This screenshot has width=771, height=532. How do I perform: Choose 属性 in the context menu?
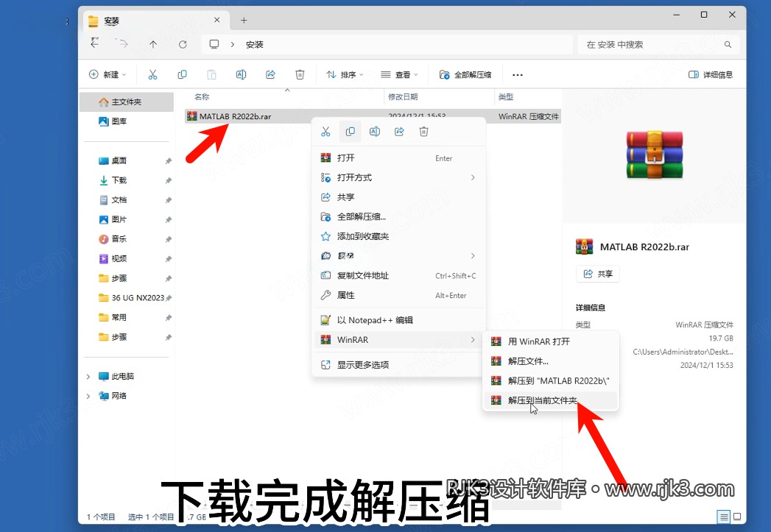point(399,295)
